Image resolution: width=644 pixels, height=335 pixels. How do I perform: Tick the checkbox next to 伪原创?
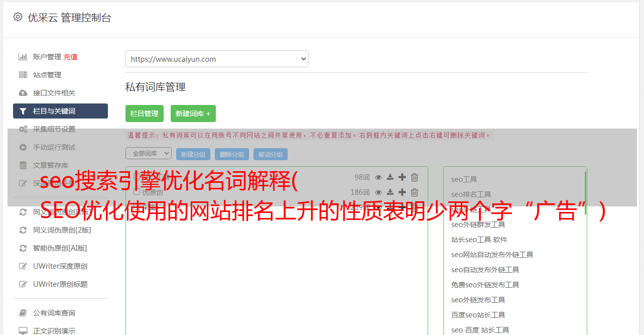[137, 192]
